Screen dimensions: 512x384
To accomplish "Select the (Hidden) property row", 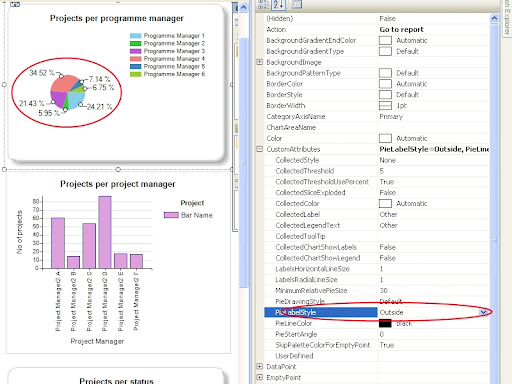I will pos(377,19).
